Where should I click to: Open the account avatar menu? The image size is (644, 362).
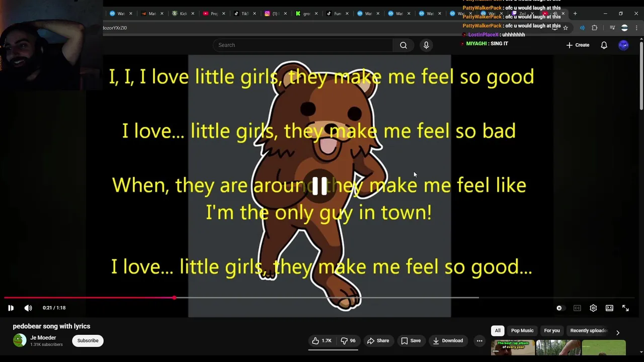623,45
